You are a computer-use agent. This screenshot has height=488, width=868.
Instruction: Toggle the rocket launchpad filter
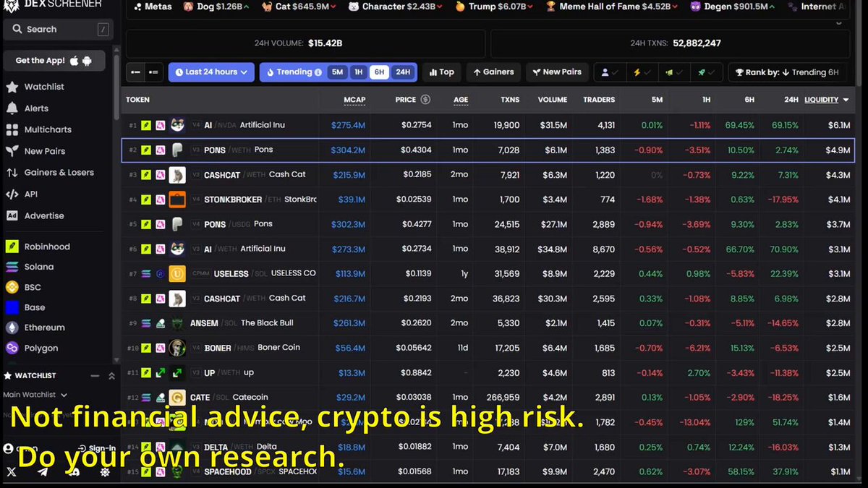707,72
